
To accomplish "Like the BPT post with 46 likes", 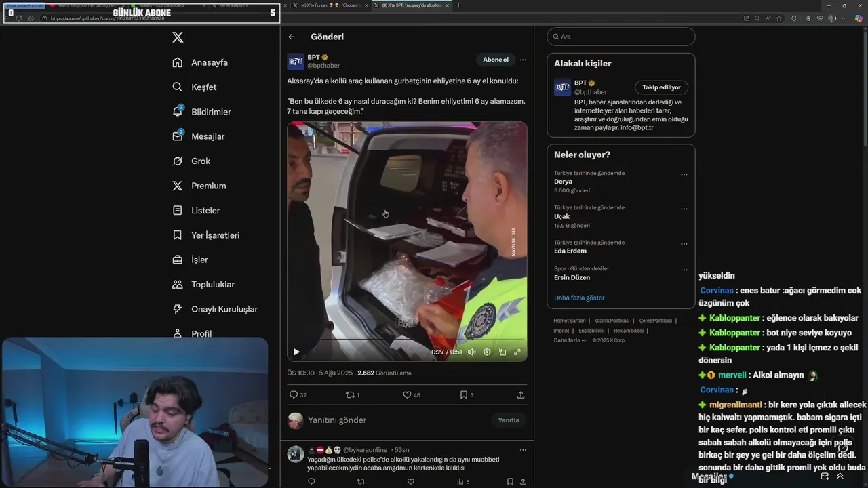I will 412,394.
